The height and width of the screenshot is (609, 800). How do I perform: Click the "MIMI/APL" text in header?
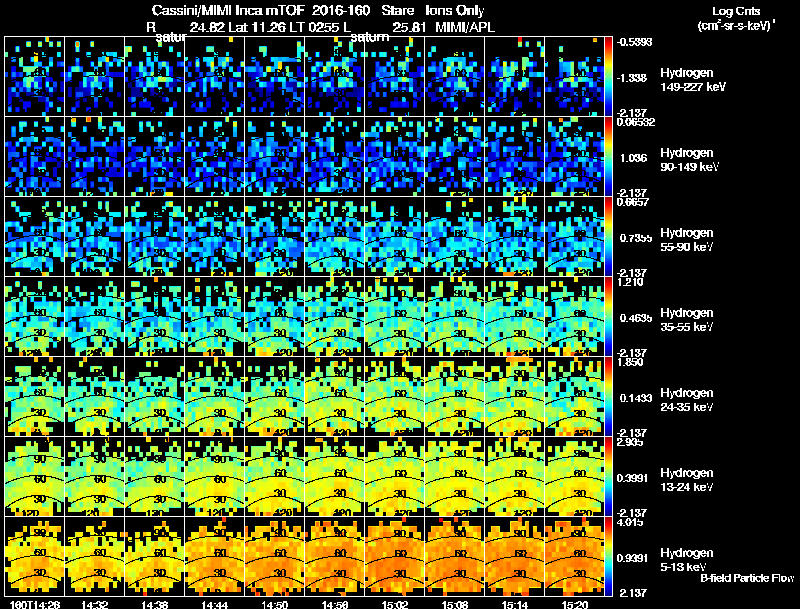click(x=465, y=27)
